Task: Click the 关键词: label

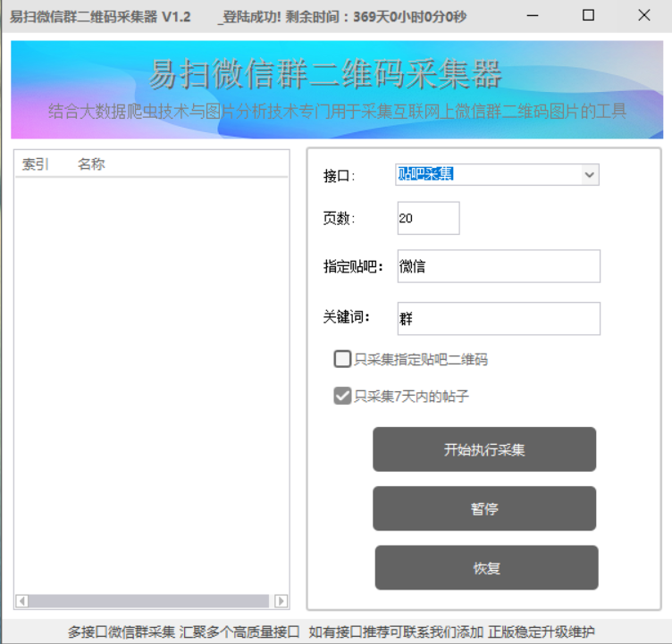Action: (347, 317)
